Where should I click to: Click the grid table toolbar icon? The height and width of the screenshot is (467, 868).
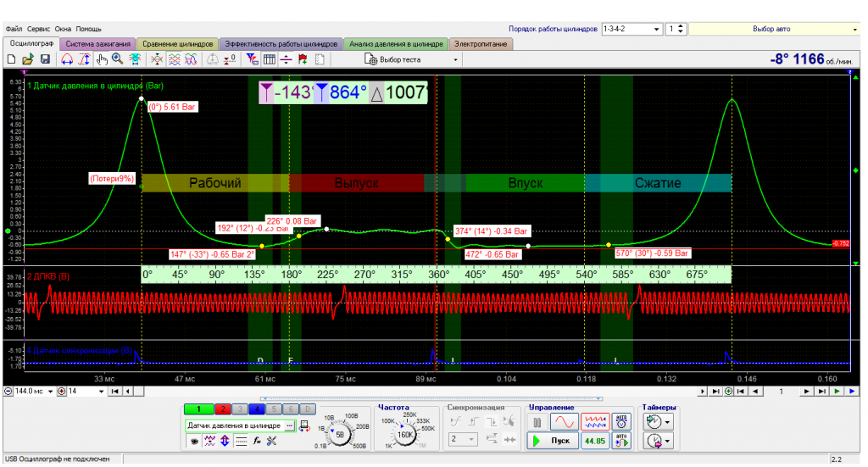pos(270,59)
